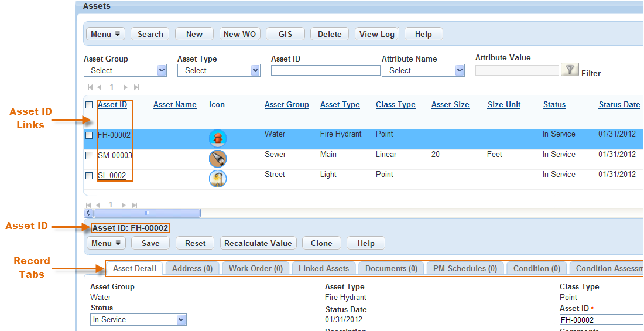Check the box for asset FH-00002
Screen dimensions: 644x331
click(x=89, y=135)
